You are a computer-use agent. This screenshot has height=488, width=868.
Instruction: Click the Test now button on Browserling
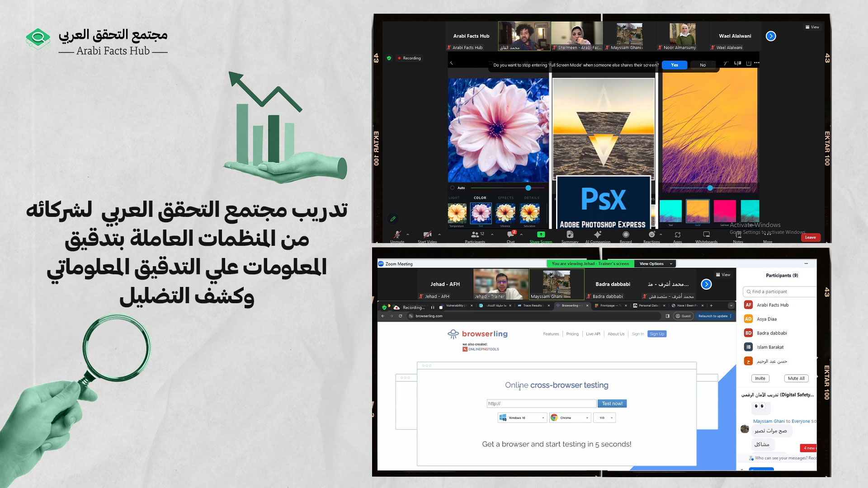(x=612, y=404)
